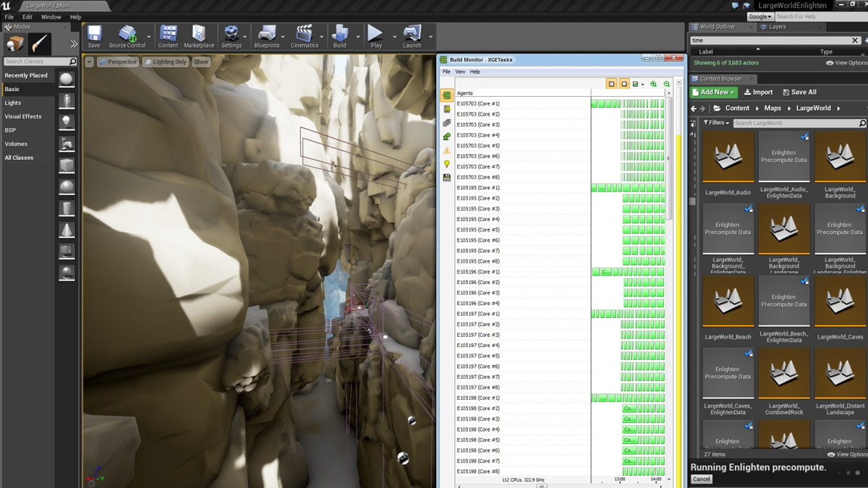Expand the Play options dropdown arrow
868x488 pixels.
[x=394, y=36]
